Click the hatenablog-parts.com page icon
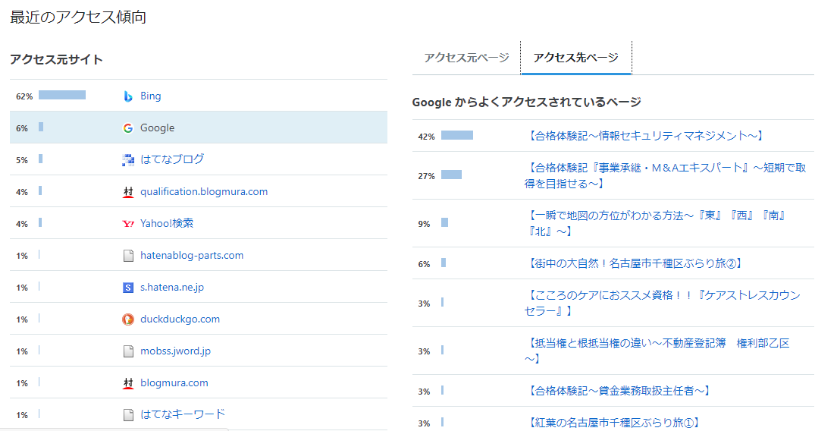The height and width of the screenshot is (432, 819). [x=128, y=255]
